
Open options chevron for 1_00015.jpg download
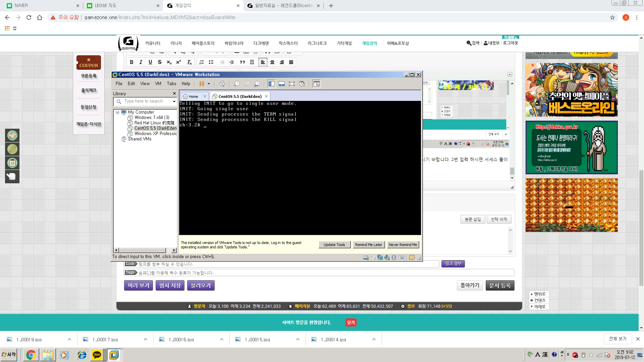click(298, 339)
